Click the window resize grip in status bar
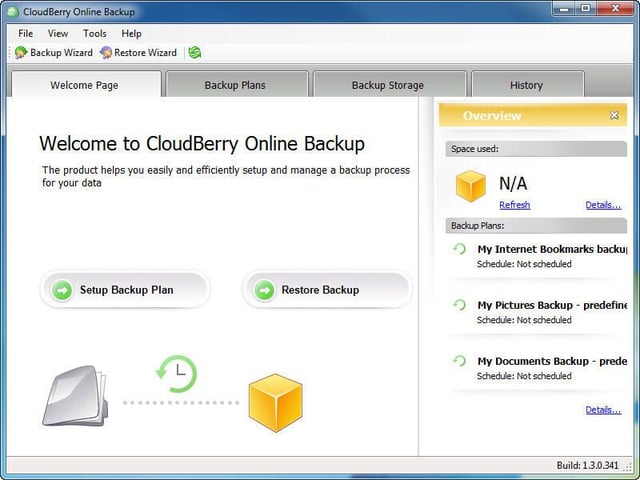Viewport: 640px width, 480px height. point(627,467)
